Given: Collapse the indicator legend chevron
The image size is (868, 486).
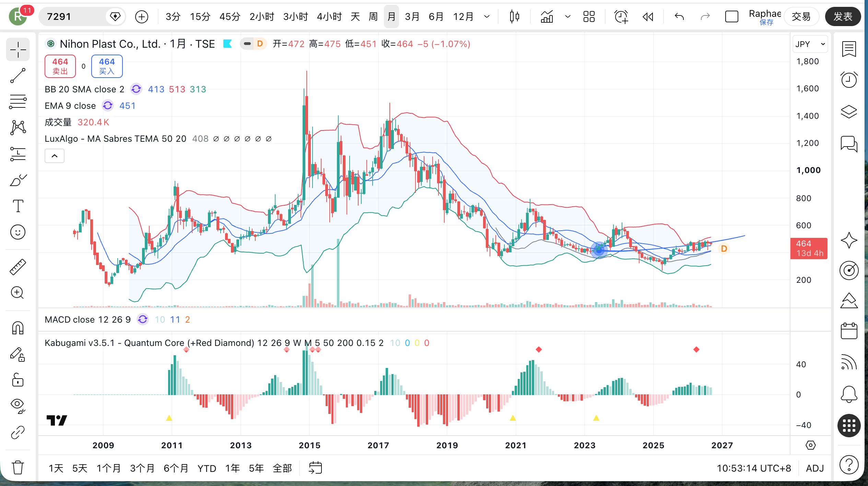Looking at the screenshot, I should [55, 156].
